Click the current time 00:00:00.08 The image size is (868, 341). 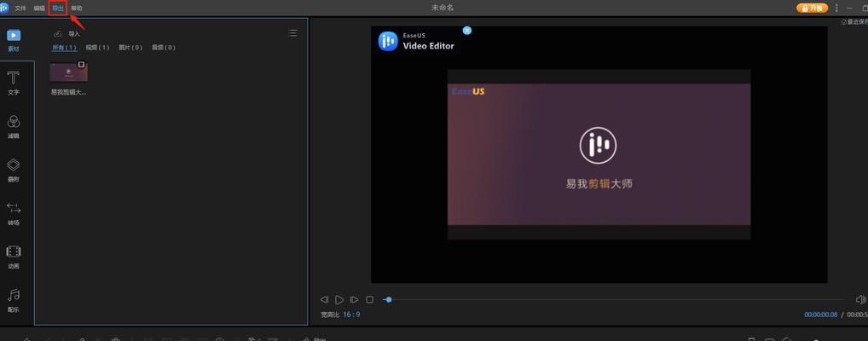tap(821, 315)
